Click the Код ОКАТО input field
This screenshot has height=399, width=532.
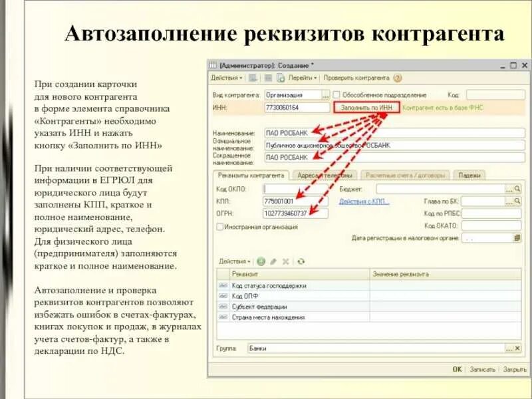(491, 225)
